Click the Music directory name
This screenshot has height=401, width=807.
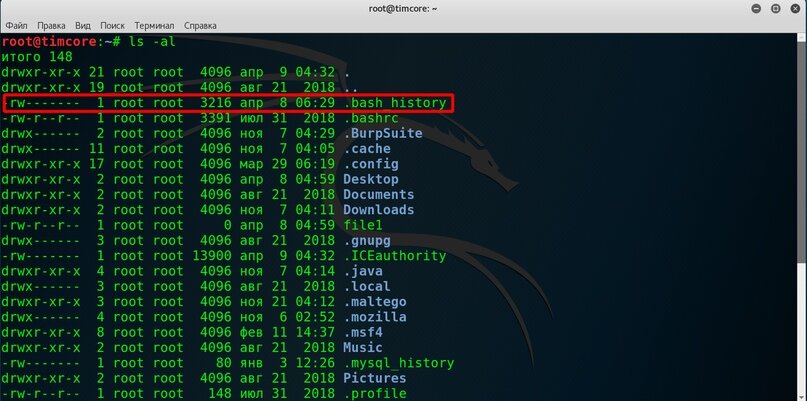point(363,348)
